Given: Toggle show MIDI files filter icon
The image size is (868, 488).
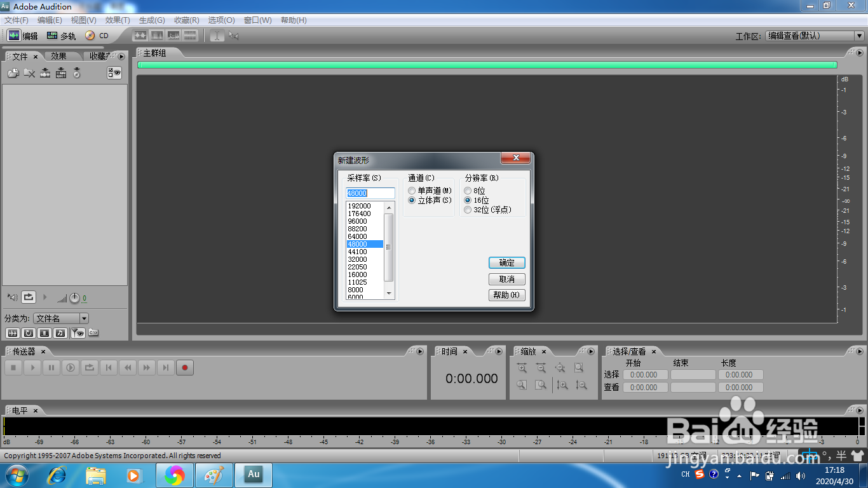Looking at the screenshot, I should (x=60, y=332).
